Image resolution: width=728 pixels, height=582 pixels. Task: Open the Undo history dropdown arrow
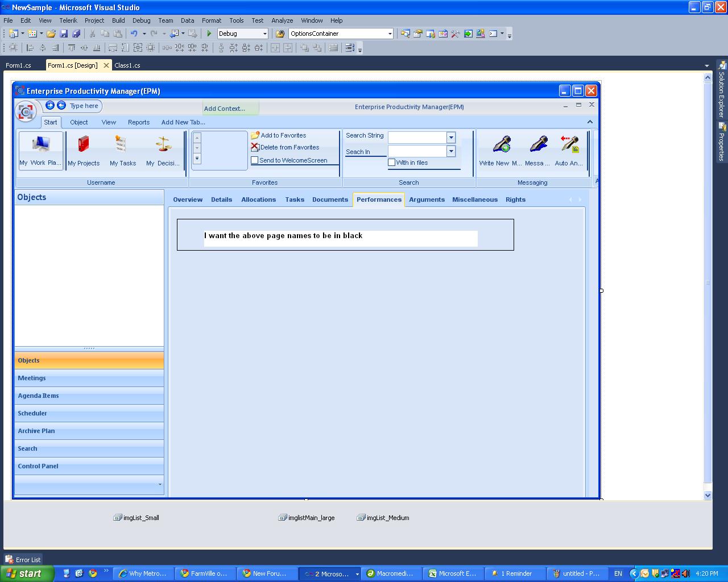click(x=144, y=34)
